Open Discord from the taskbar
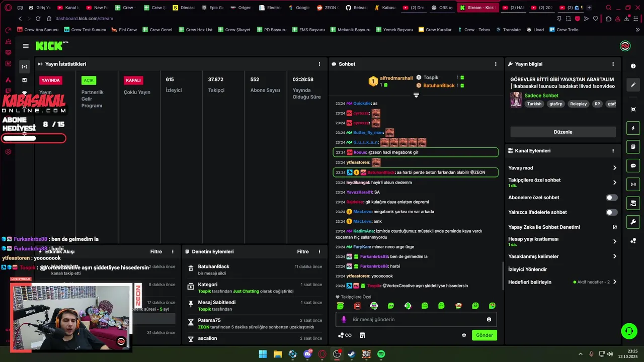Screen dimensions: 644x362 (307, 354)
